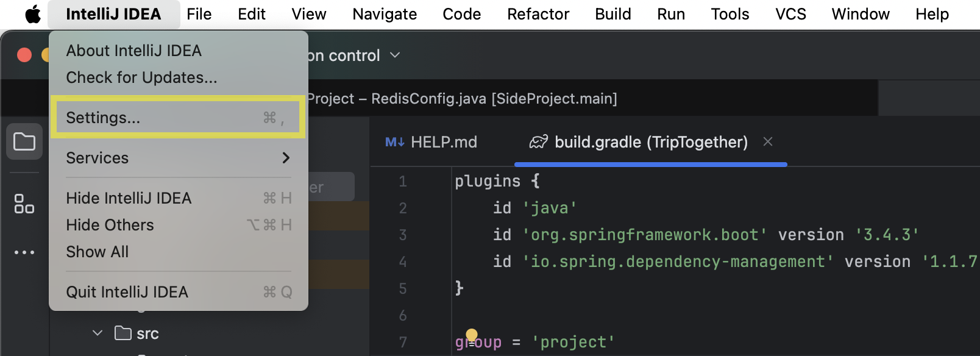Open the Refactor menu

click(538, 14)
